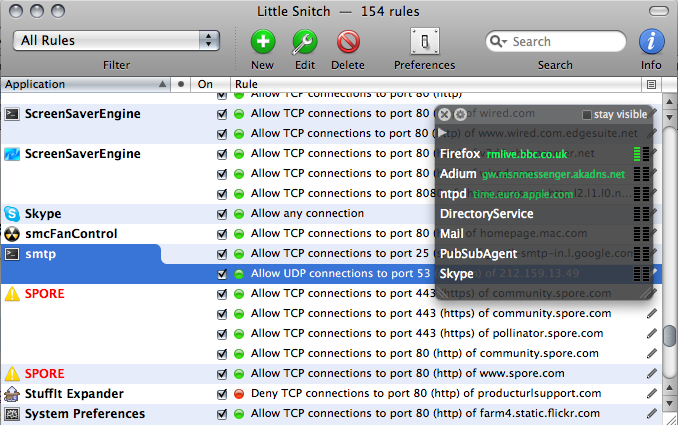Click the Skype application icon
Image resolution: width=678 pixels, height=425 pixels.
tap(12, 214)
